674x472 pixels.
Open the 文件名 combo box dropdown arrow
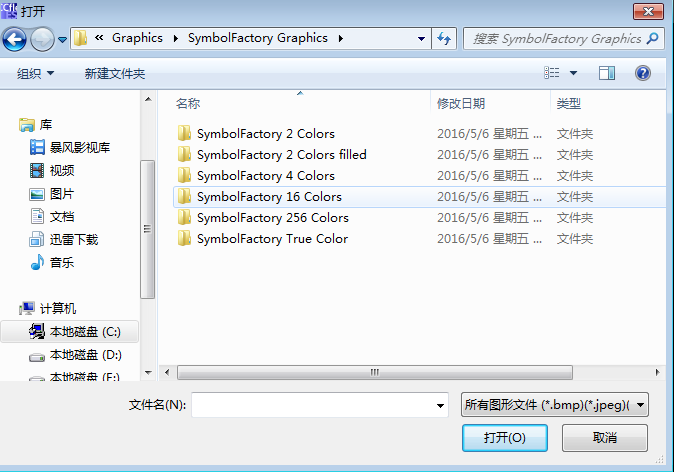click(x=440, y=405)
